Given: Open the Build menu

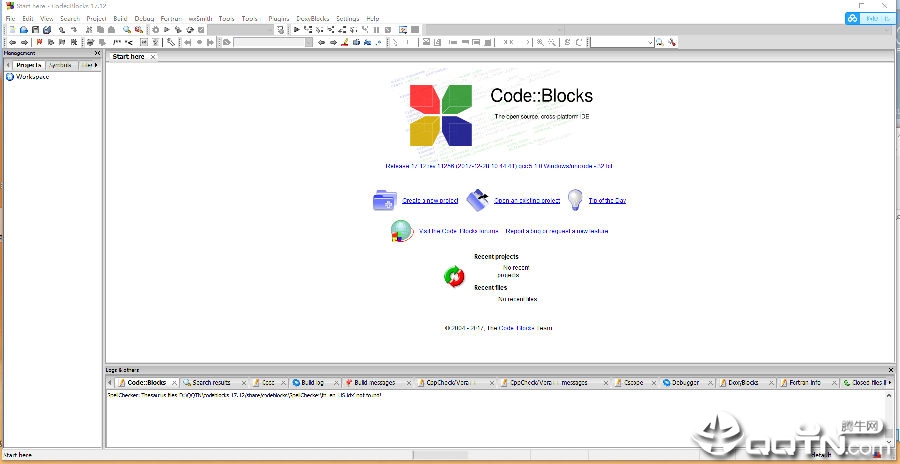Looking at the screenshot, I should (x=120, y=18).
